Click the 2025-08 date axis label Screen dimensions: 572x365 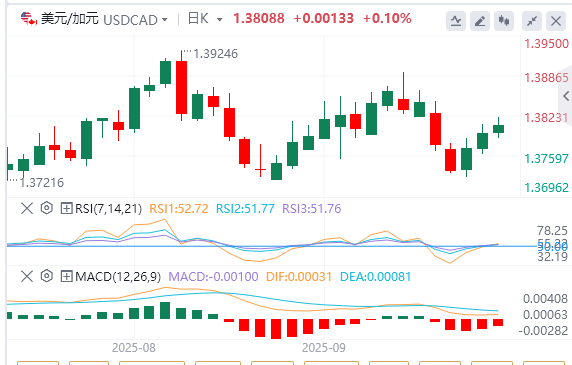pyautogui.click(x=134, y=348)
